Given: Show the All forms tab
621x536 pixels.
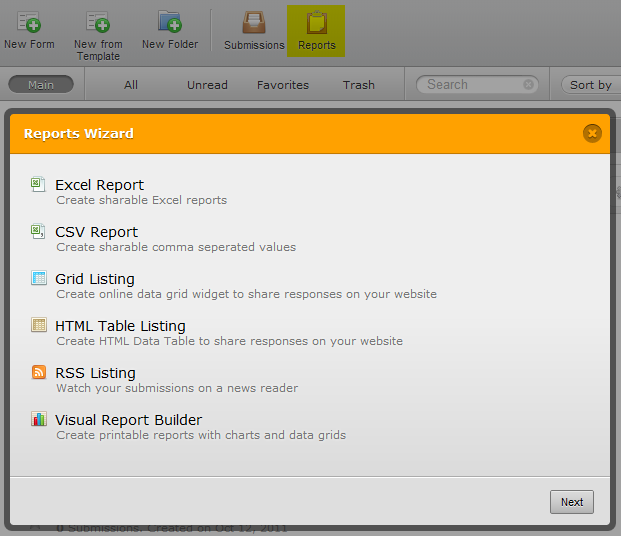Looking at the screenshot, I should 131,85.
